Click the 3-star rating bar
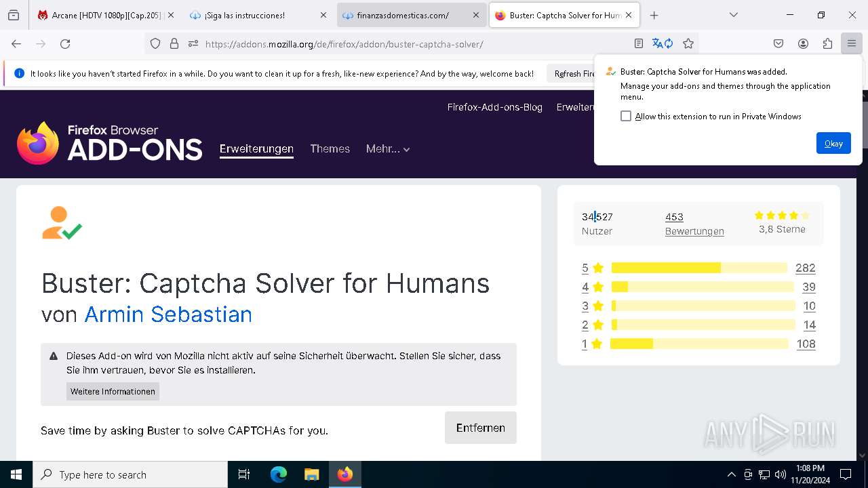Screen dimensions: 868x488 click(x=703, y=306)
